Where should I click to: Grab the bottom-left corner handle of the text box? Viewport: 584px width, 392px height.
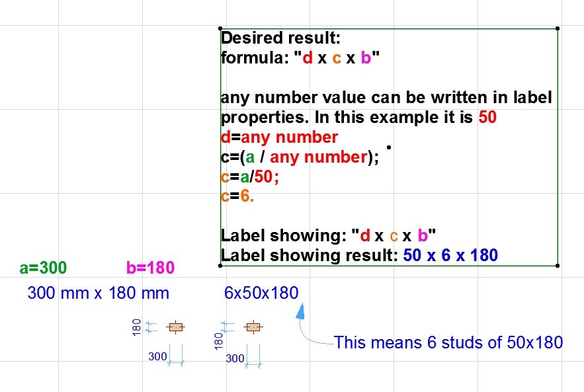click(x=220, y=266)
